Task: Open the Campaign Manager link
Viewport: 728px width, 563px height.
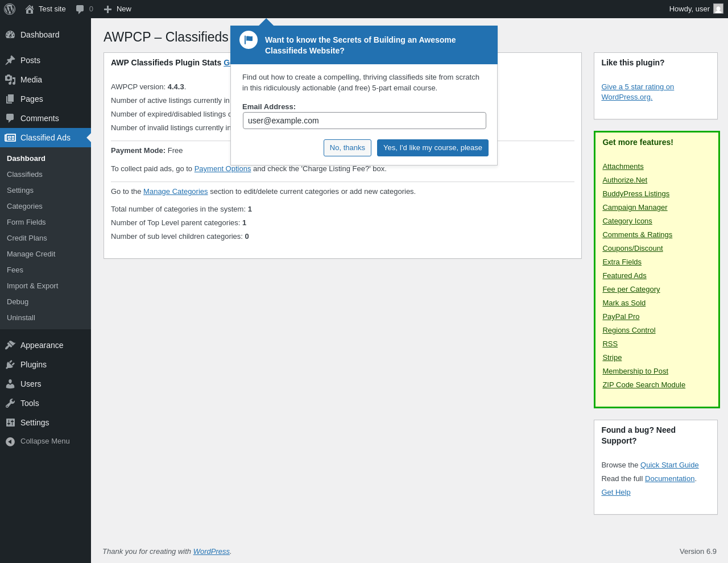Action: (635, 208)
